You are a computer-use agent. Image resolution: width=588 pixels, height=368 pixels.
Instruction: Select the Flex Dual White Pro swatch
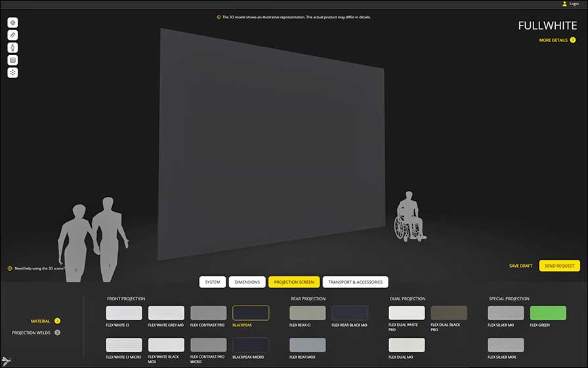tap(406, 313)
